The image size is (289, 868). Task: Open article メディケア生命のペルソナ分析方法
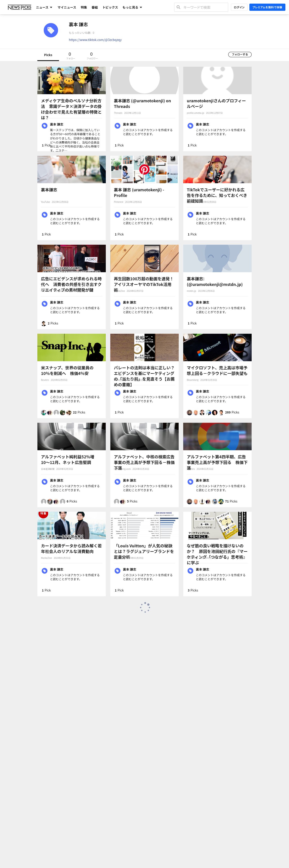click(x=71, y=109)
